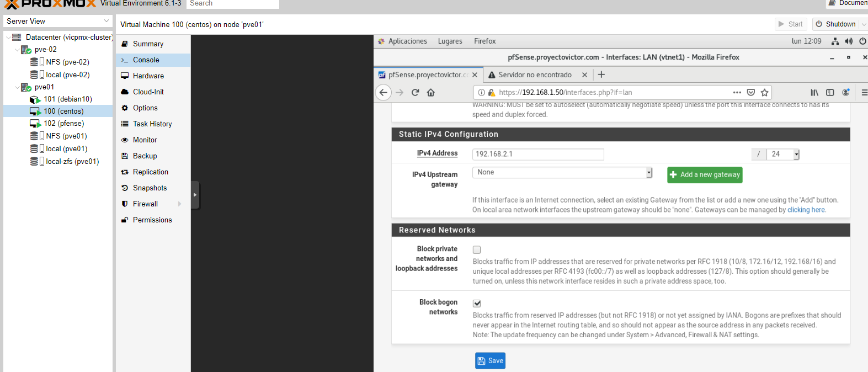Click the Task History list icon
Image resolution: width=868 pixels, height=372 pixels.
point(125,124)
